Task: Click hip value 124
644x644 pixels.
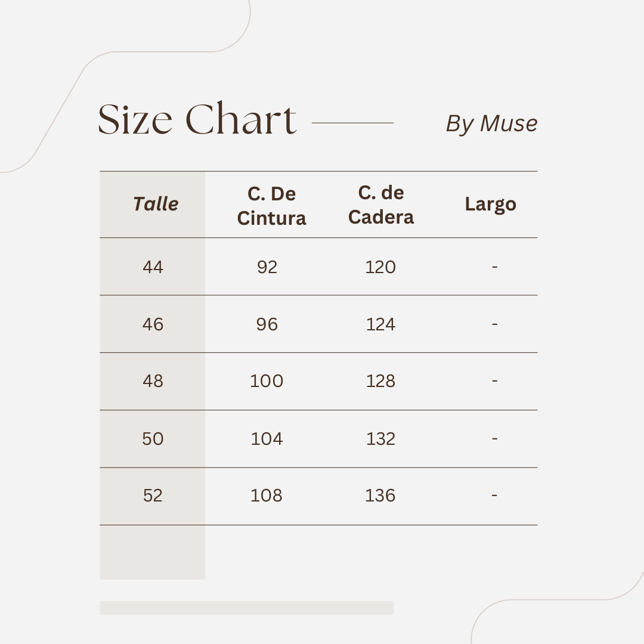Action: tap(380, 324)
